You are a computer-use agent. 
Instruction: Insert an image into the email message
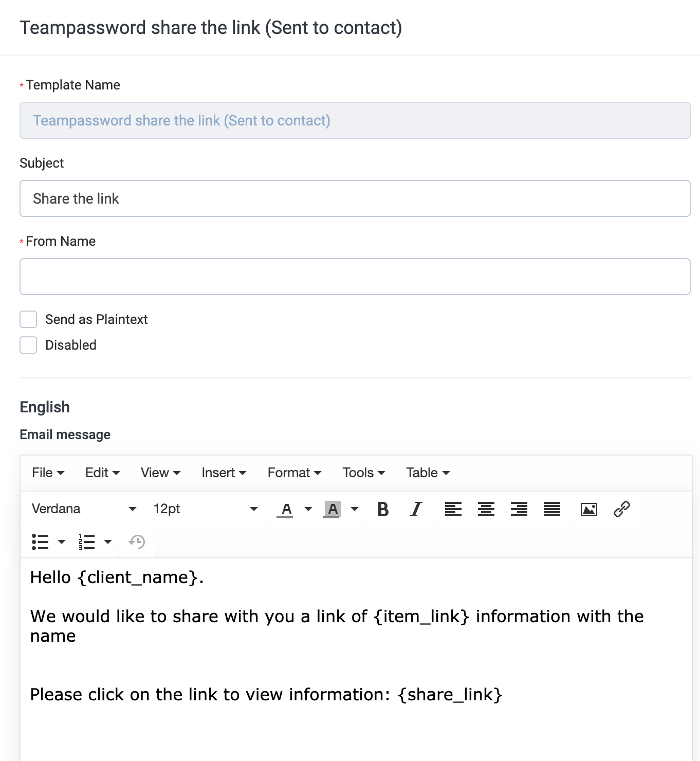[589, 510]
